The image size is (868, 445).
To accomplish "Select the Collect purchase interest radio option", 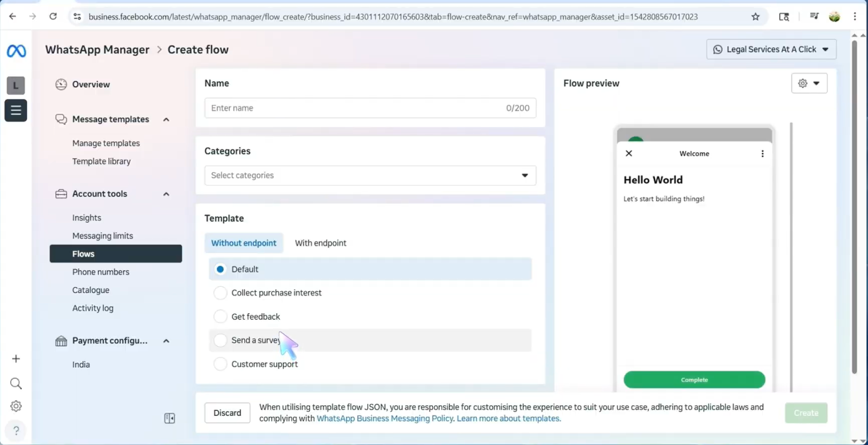I will 220,293.
